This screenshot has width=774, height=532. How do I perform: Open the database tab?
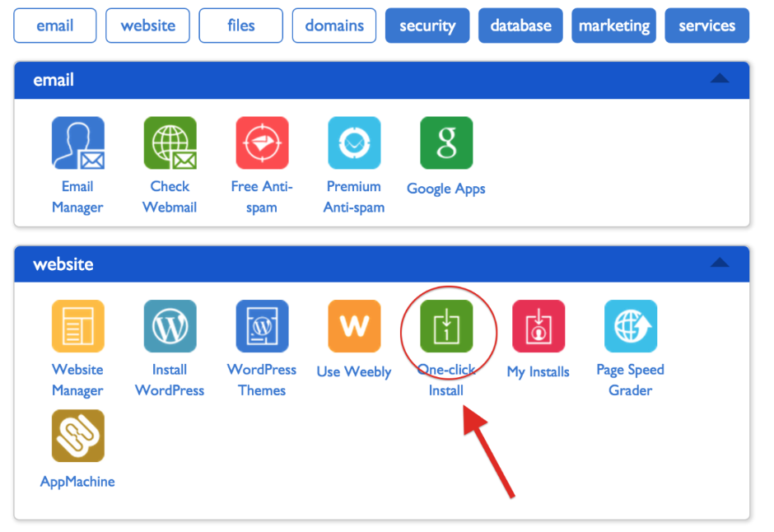520,26
